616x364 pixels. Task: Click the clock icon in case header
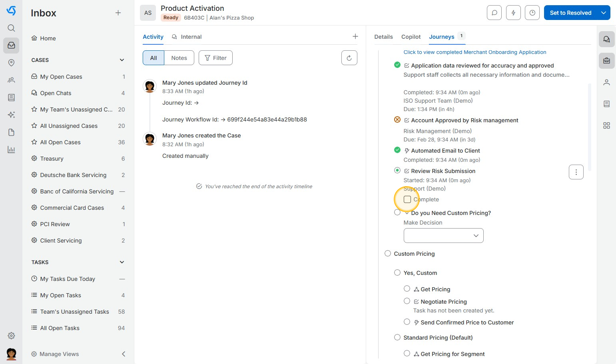(532, 13)
